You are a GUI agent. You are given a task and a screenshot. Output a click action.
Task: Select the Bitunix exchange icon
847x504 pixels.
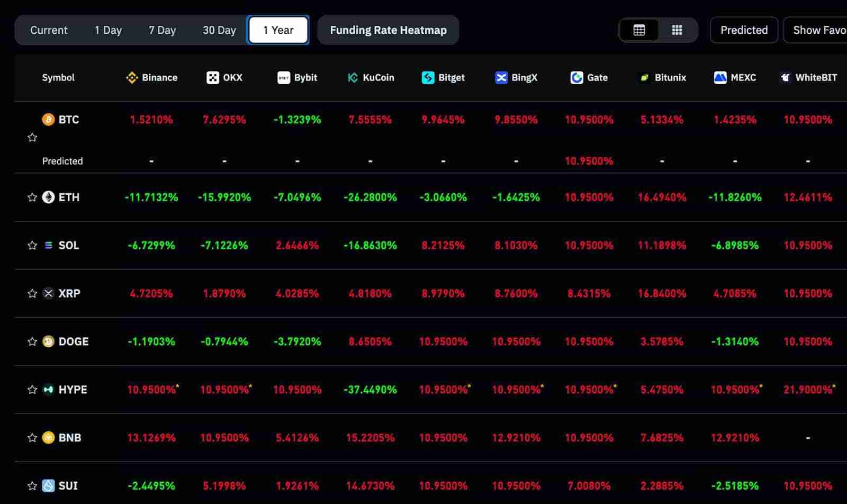point(644,77)
